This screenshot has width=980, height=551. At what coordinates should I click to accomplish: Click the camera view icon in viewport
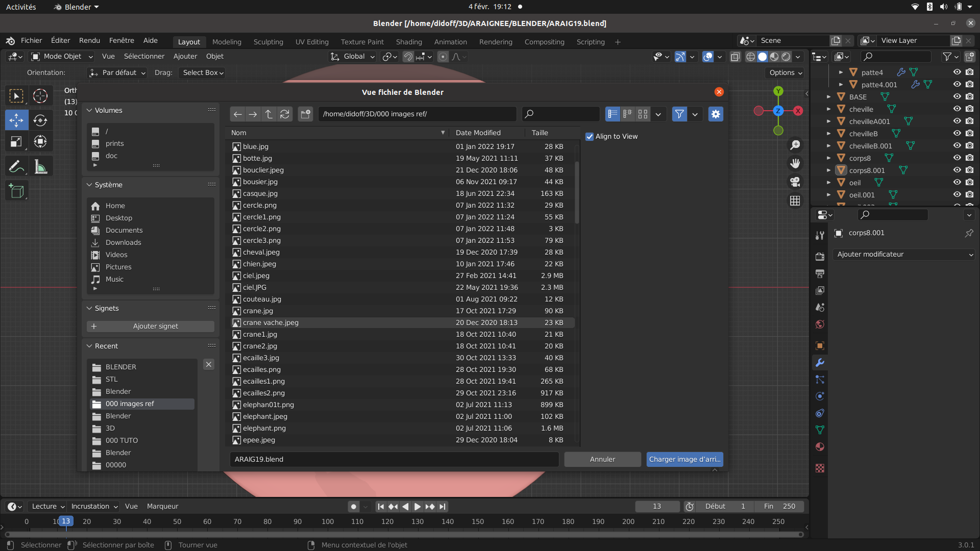795,182
